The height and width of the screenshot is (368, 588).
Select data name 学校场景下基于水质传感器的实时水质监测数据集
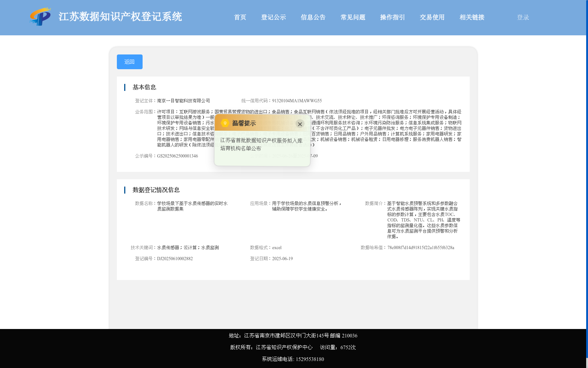(193, 206)
